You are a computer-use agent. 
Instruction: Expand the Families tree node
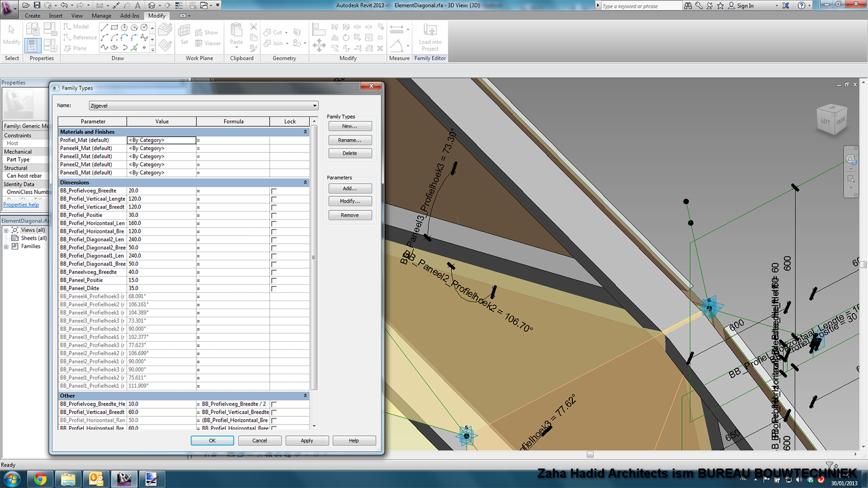point(6,247)
